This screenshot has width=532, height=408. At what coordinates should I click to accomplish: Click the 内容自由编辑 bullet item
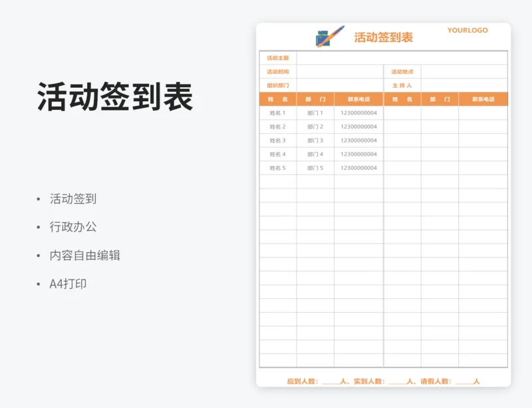tap(85, 256)
